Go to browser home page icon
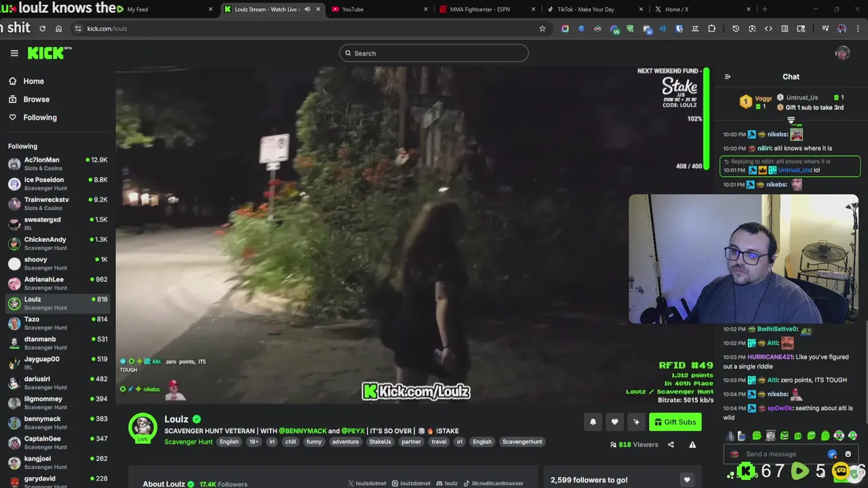The image size is (868, 488). (x=58, y=28)
